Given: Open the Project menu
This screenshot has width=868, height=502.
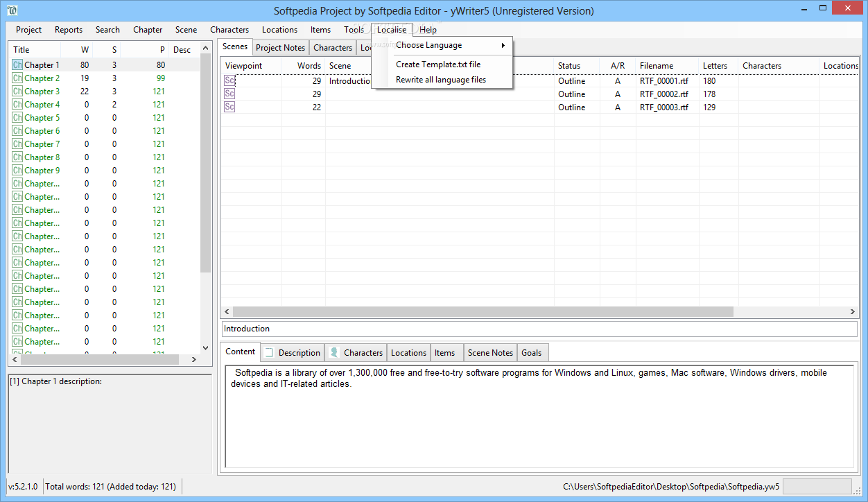Looking at the screenshot, I should pos(29,30).
